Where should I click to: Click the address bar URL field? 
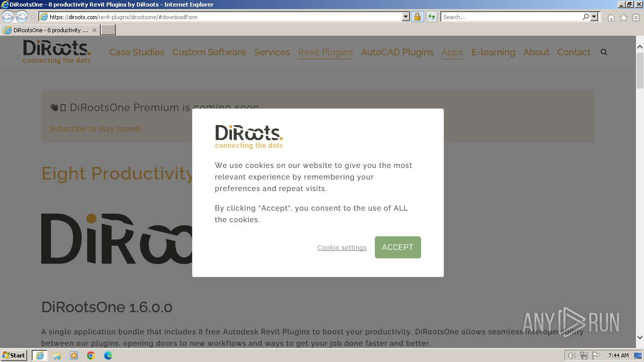[224, 17]
